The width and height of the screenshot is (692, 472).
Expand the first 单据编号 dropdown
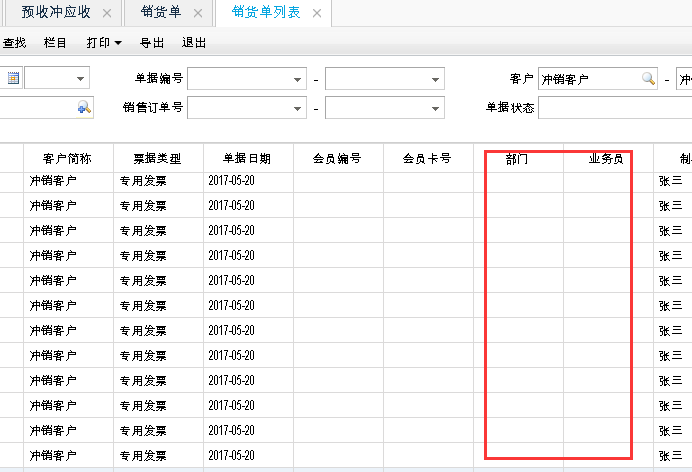point(297,79)
